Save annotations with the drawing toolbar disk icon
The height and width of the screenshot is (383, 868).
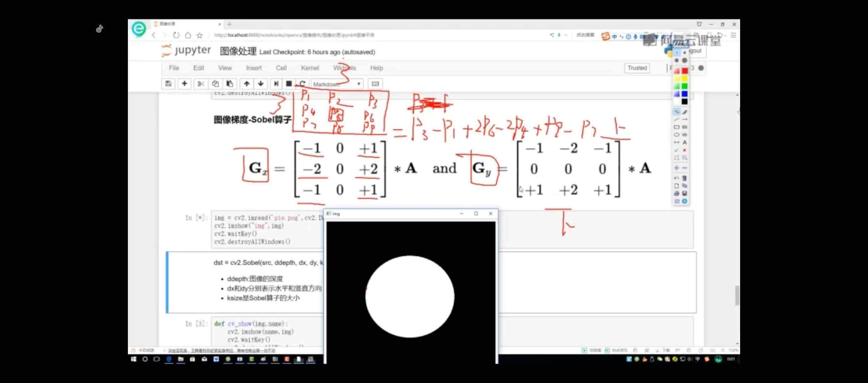click(685, 193)
